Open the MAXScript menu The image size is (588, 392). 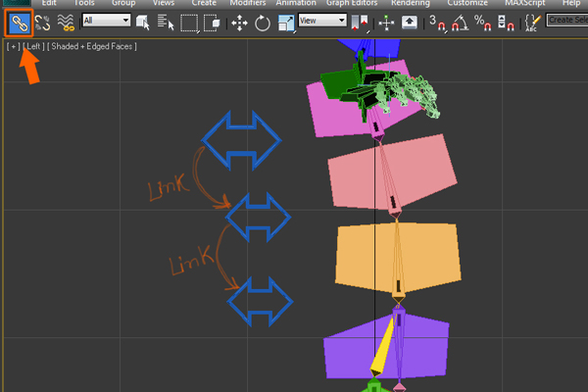pos(524,3)
